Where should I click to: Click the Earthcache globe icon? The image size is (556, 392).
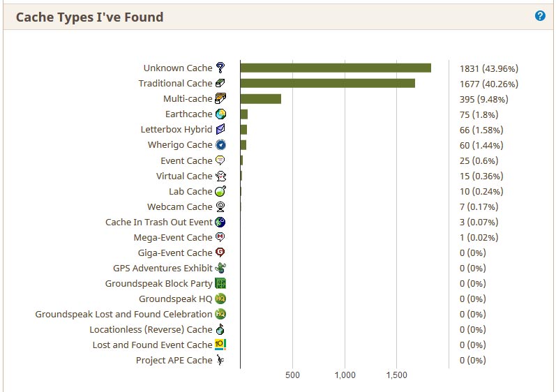point(220,114)
